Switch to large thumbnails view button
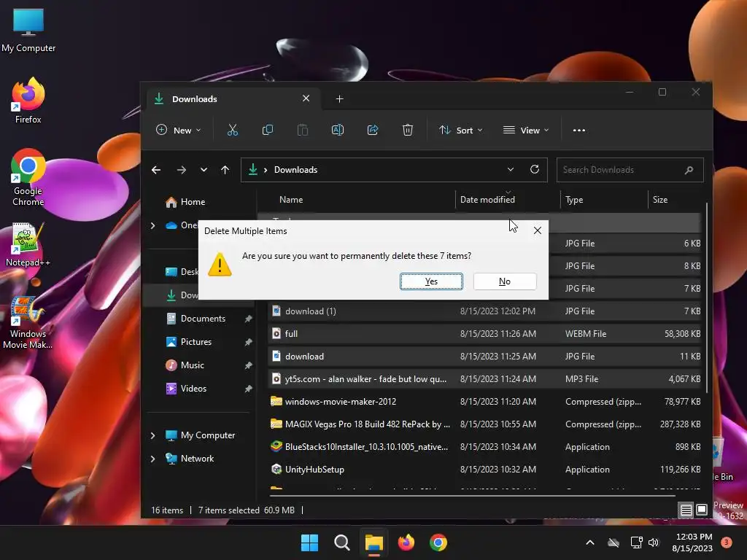This screenshot has height=560, width=747. click(x=702, y=510)
